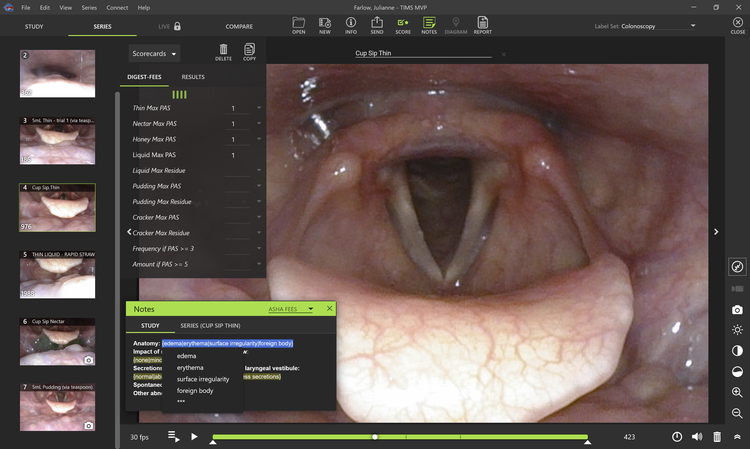
Task: Collapse playback bar with double chevron icon
Action: coord(737,437)
